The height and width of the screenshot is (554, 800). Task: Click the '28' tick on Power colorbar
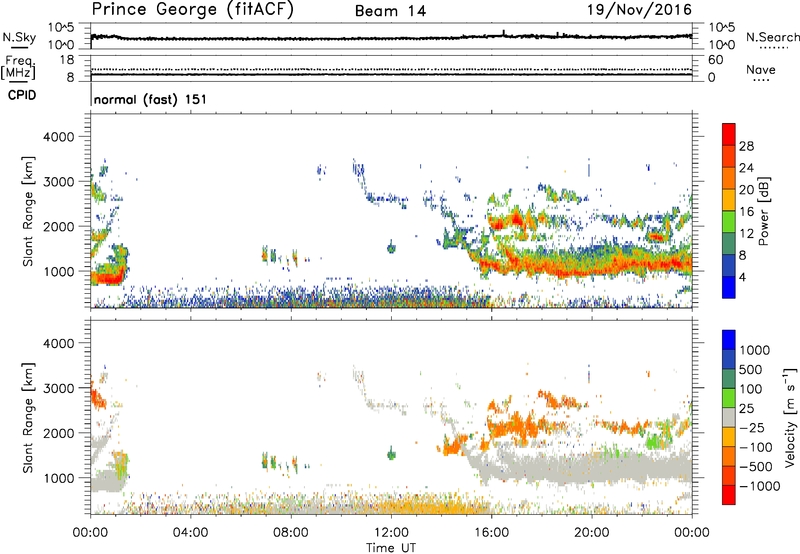(x=746, y=146)
